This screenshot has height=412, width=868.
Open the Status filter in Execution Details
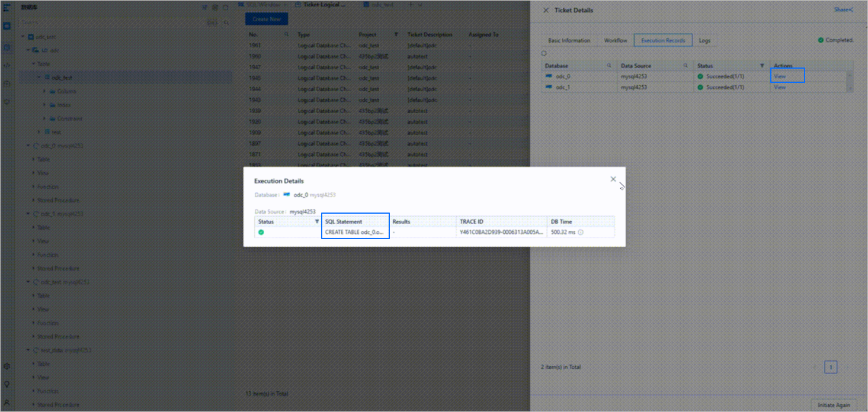pos(316,221)
